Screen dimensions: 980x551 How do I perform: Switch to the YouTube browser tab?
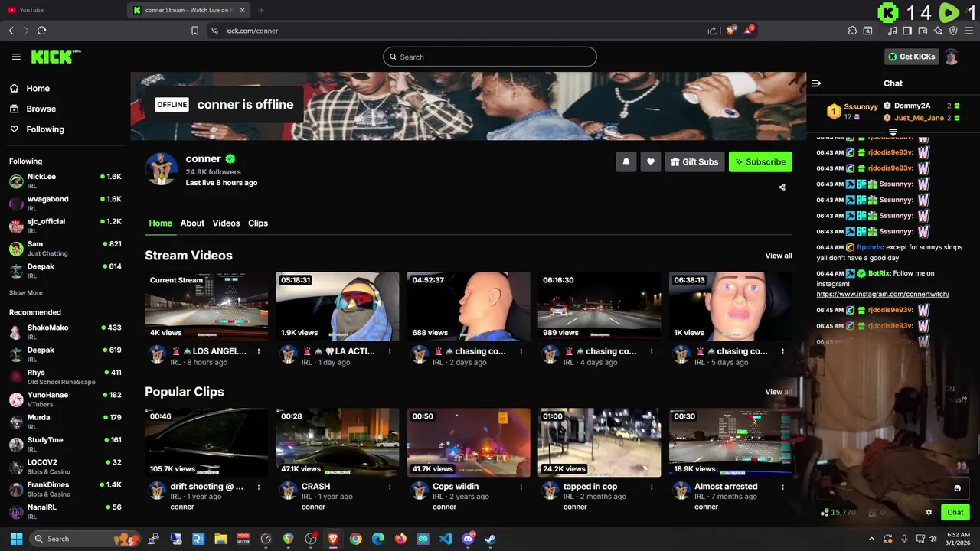click(x=61, y=10)
